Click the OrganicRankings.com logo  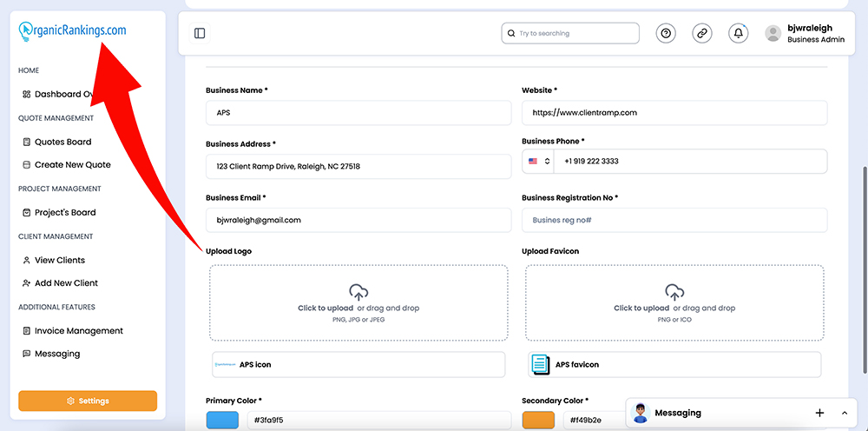point(72,31)
